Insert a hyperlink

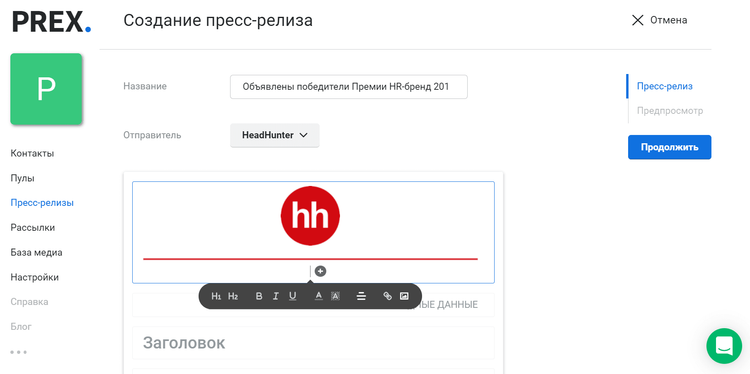[387, 297]
